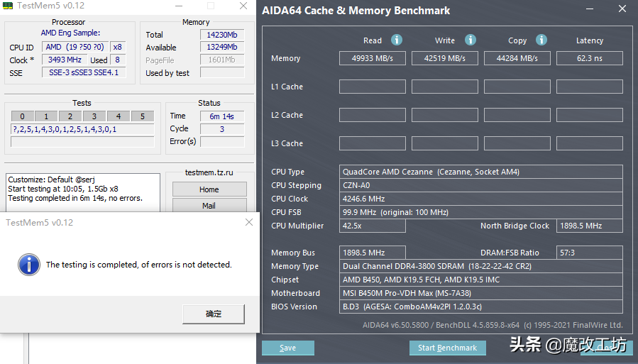Click the testmem.tz.ru label
The width and height of the screenshot is (638, 364).
(209, 172)
